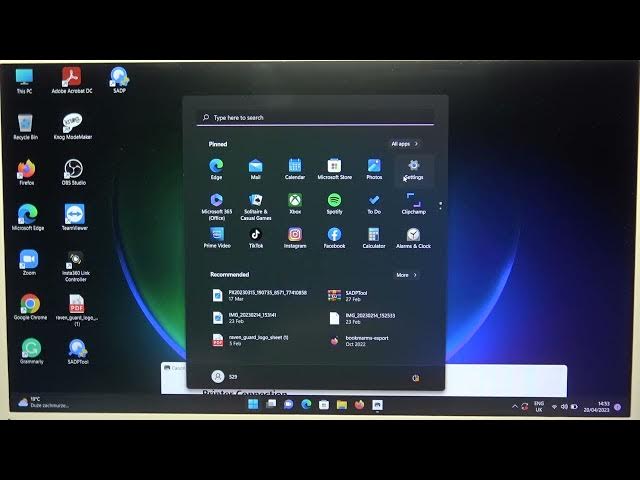Open Facebook pinned app
The image size is (640, 480).
[334, 238]
